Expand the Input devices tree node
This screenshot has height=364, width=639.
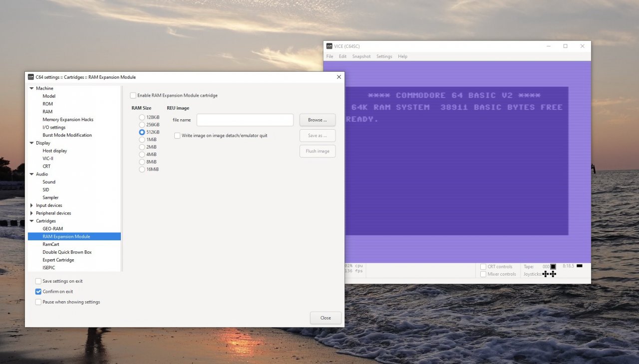click(31, 205)
